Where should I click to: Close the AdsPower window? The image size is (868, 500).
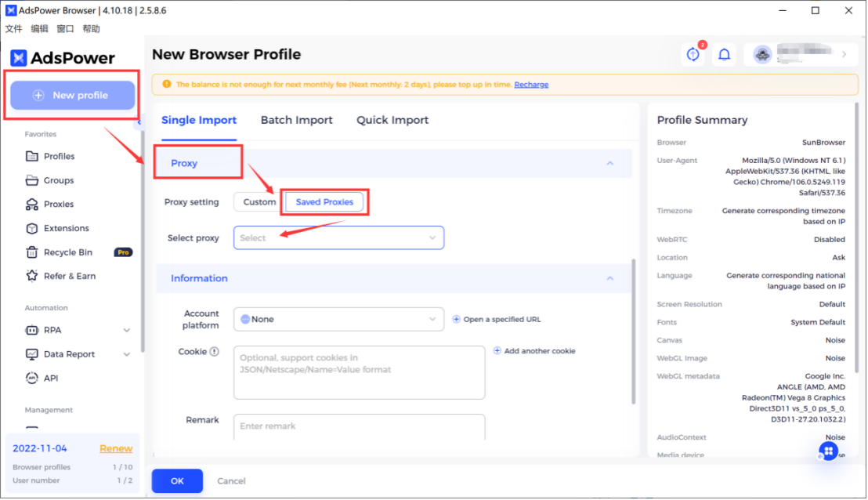coord(848,10)
